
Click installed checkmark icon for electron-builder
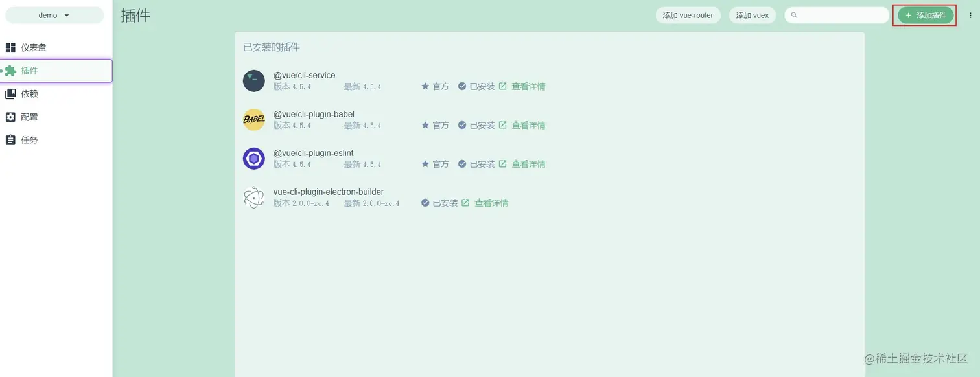point(425,203)
